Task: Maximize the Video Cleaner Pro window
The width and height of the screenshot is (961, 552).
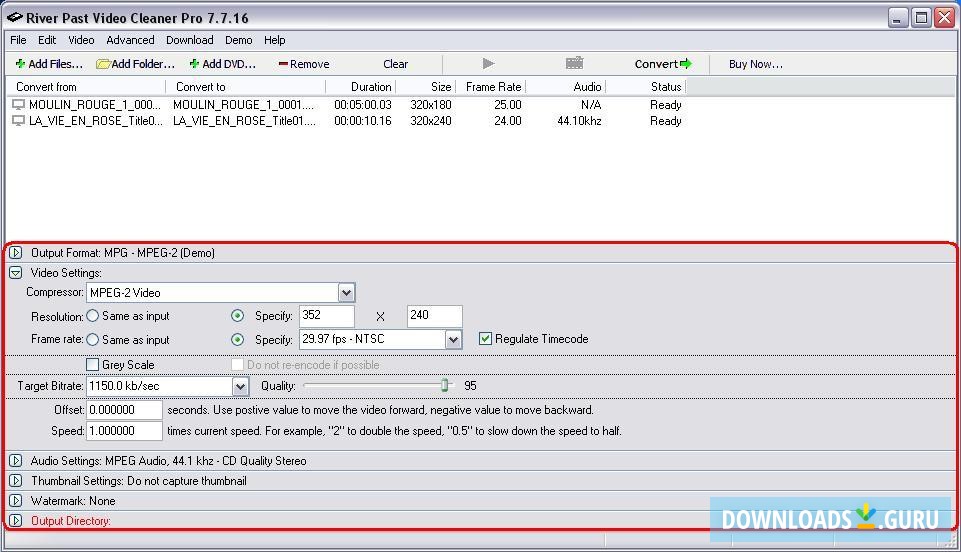Action: pos(921,18)
